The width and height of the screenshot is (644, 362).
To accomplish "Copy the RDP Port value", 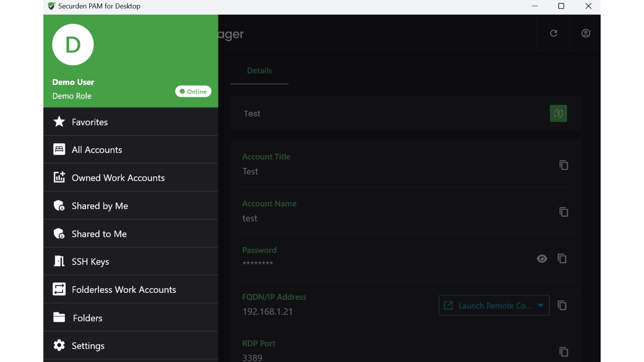I will point(563,352).
